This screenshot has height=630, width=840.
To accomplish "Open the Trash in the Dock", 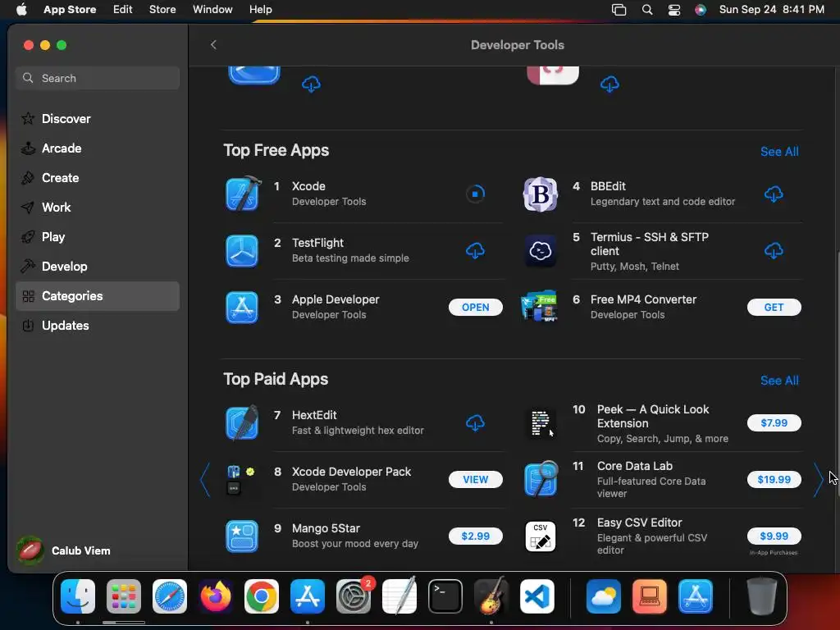I will tap(761, 596).
